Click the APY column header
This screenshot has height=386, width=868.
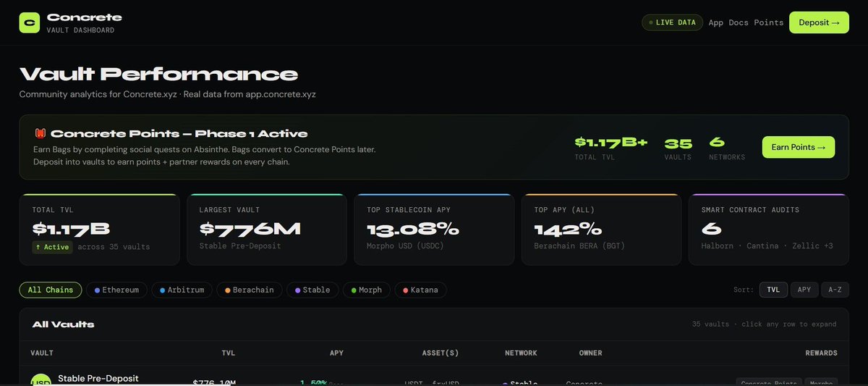(336, 353)
